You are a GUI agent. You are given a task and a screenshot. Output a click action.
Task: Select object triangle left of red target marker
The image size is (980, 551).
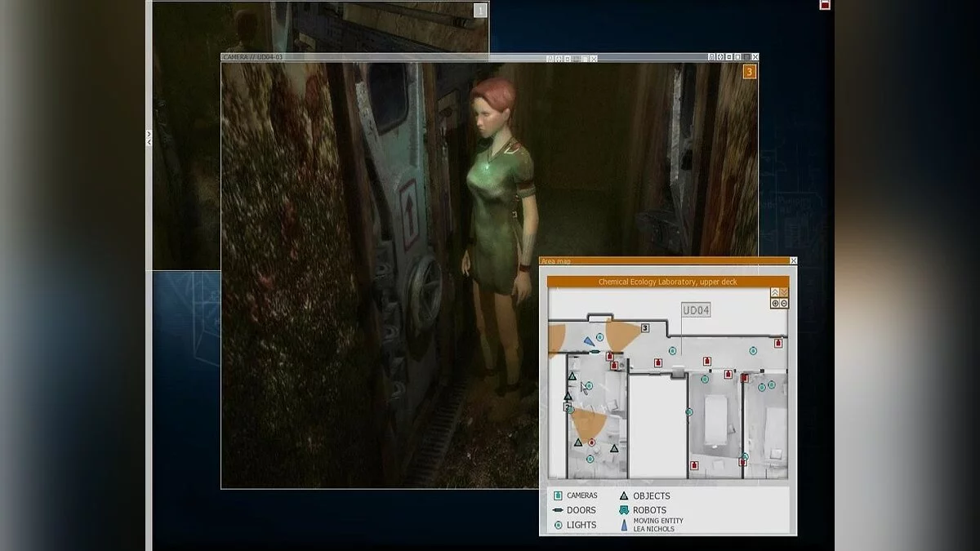578,442
